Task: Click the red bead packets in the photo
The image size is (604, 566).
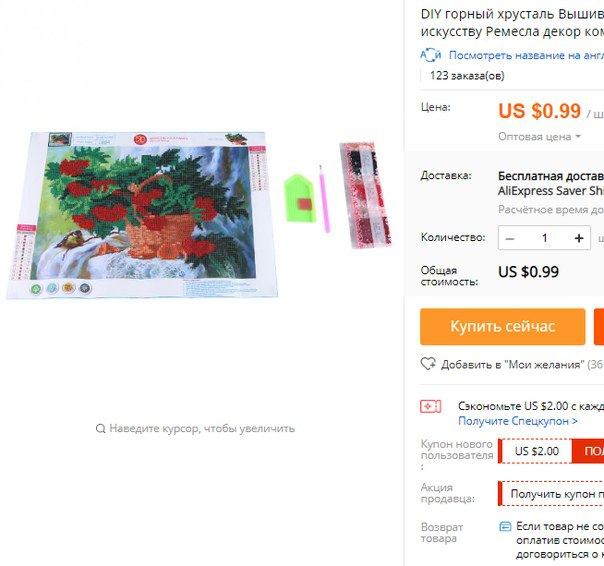Action: [x=365, y=195]
